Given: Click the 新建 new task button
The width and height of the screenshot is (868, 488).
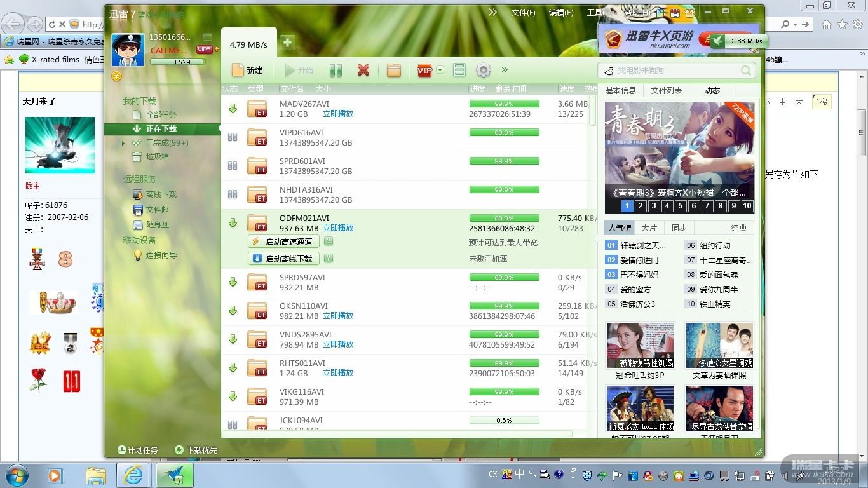Looking at the screenshot, I should click(x=247, y=70).
